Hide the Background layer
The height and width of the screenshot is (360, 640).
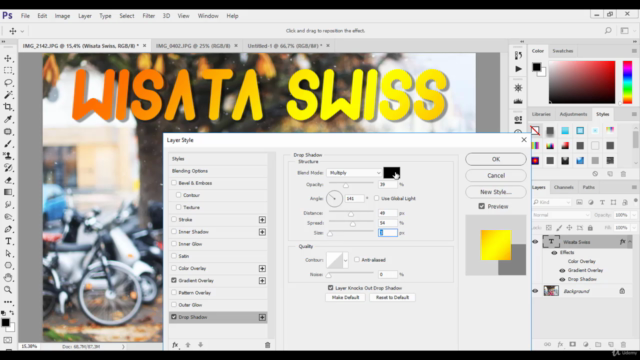click(535, 291)
